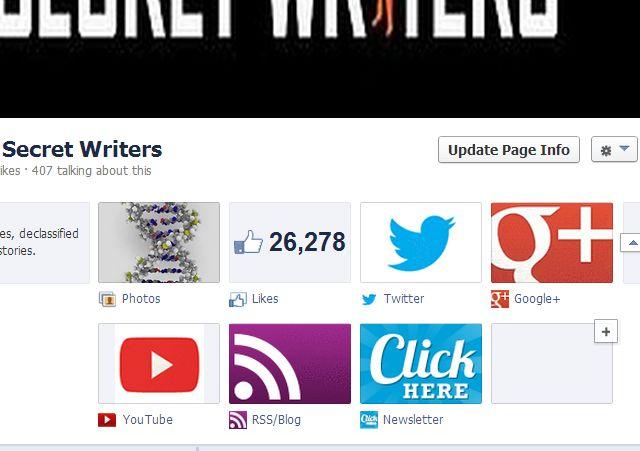This screenshot has height=451, width=640.
Task: Open the Click Here newsletter tile
Action: [421, 364]
